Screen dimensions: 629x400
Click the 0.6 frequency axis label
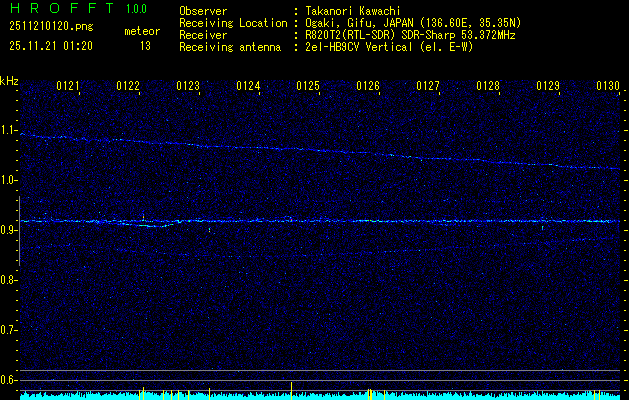tap(9, 380)
